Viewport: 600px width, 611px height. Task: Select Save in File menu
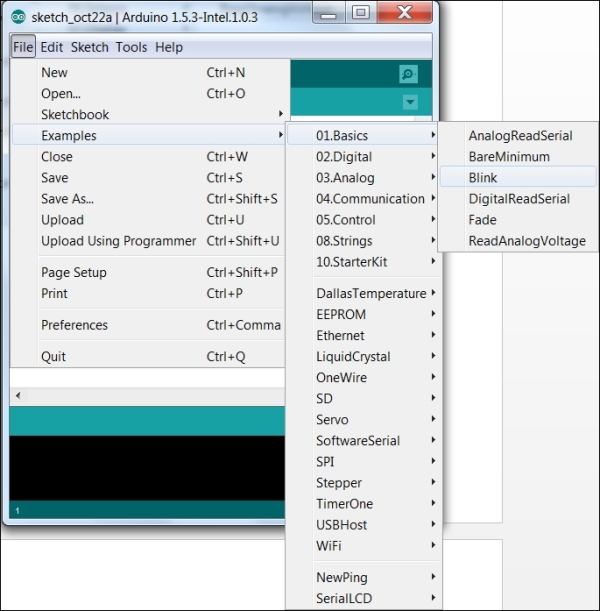[148, 178]
